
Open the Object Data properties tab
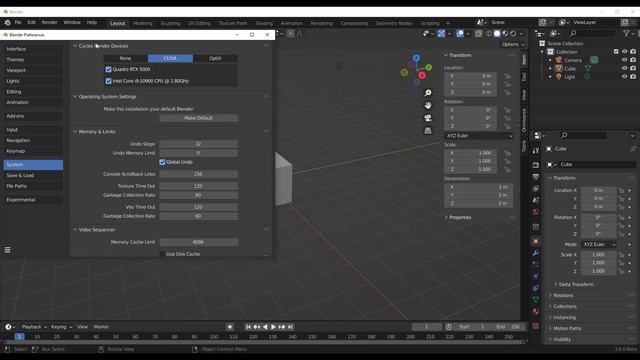(536, 299)
